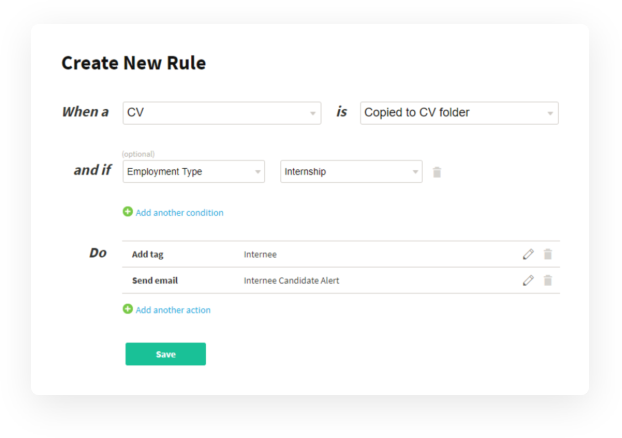Viewport: 622px width, 438px height.
Task: Select the Send email action row
Action: pyautogui.click(x=341, y=280)
